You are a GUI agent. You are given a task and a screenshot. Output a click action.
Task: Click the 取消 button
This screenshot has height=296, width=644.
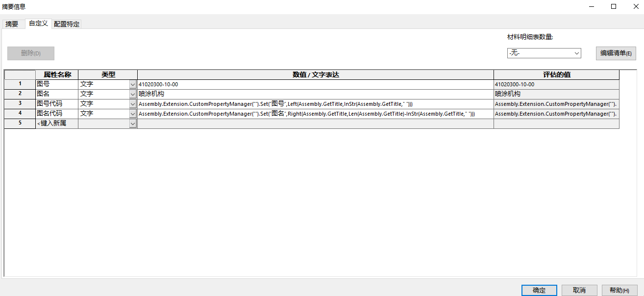579,290
